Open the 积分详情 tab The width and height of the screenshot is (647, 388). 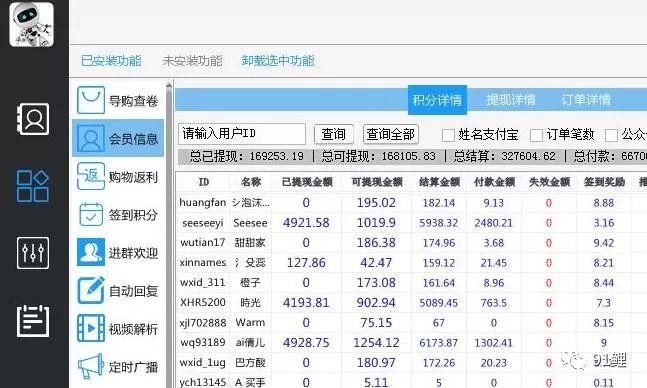point(437,100)
